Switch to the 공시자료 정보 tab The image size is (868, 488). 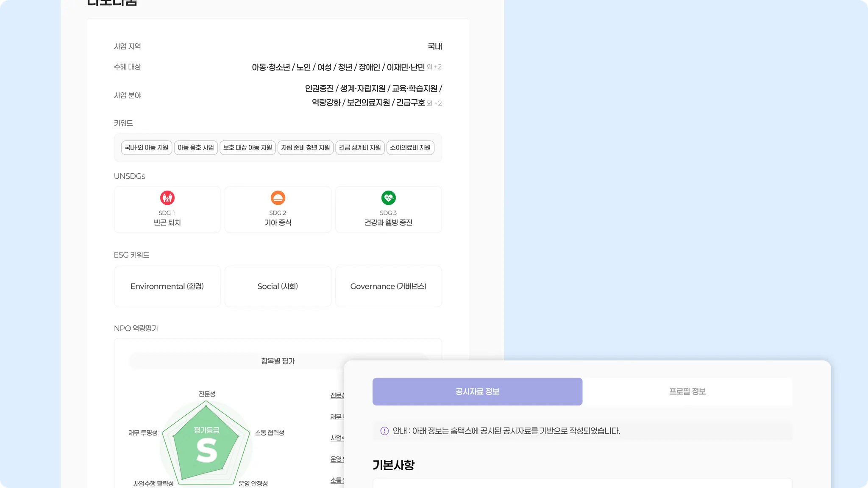pyautogui.click(x=477, y=391)
